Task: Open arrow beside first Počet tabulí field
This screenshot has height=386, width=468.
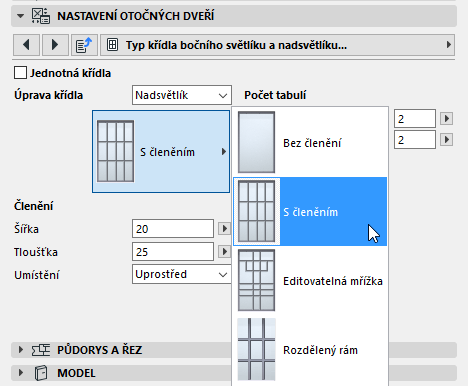Action: [x=447, y=119]
